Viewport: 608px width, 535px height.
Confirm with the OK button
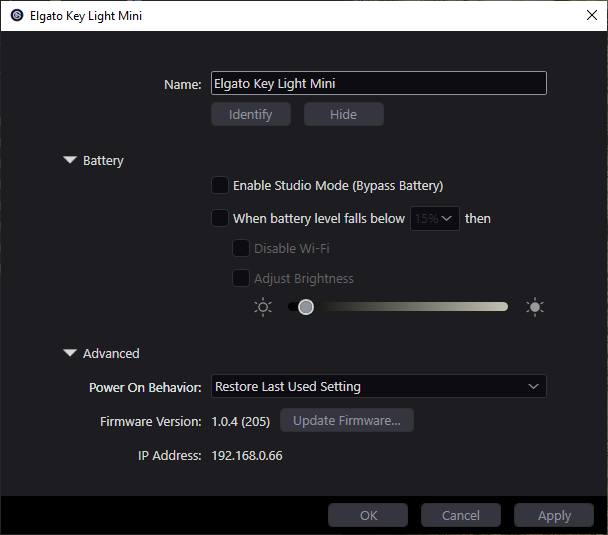[368, 515]
